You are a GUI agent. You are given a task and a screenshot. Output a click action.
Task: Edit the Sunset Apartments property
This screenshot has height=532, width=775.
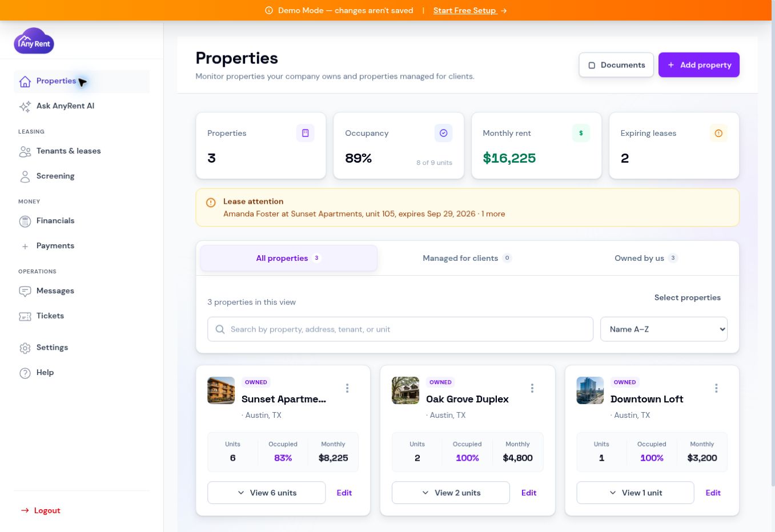[344, 493]
